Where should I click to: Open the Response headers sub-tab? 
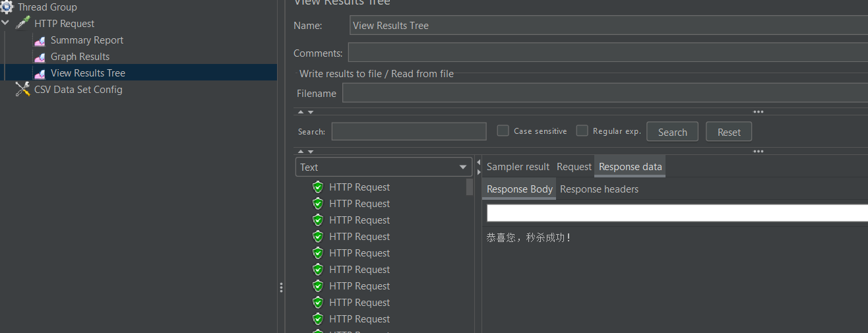click(x=599, y=189)
